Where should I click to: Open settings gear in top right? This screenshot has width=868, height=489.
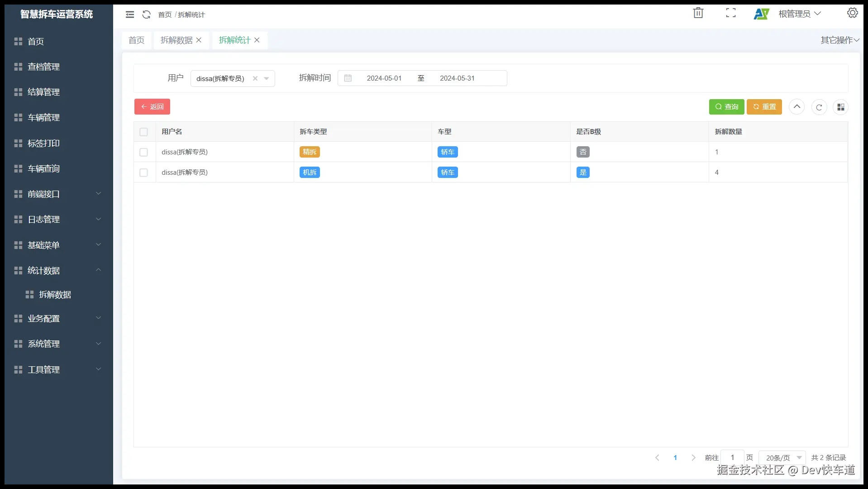pos(853,13)
